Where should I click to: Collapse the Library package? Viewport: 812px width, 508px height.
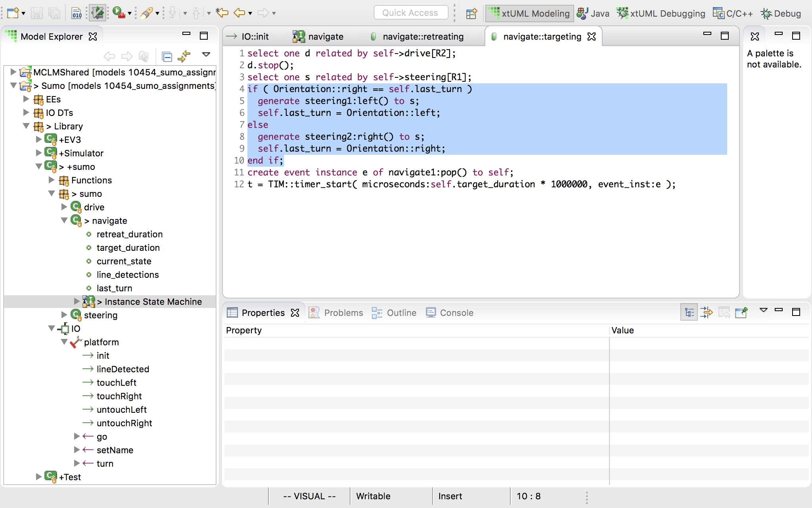coord(26,126)
